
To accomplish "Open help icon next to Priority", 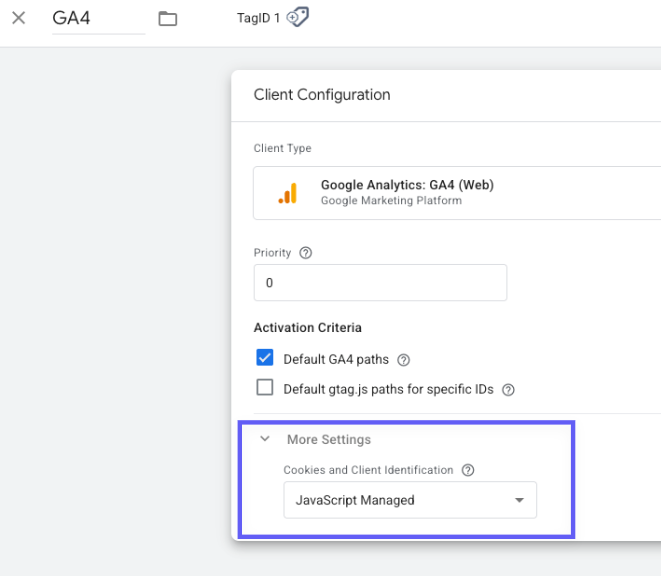I will (x=306, y=253).
